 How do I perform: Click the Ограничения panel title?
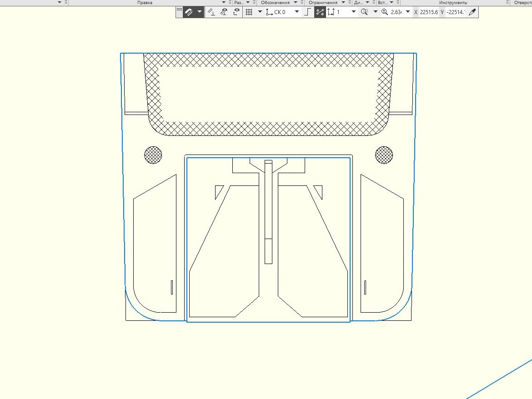pyautogui.click(x=323, y=3)
